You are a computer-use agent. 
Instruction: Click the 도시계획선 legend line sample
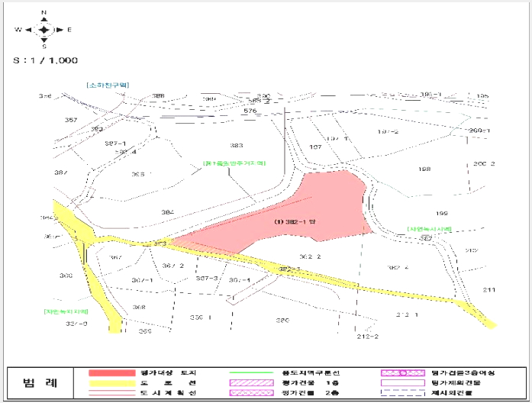112,393
